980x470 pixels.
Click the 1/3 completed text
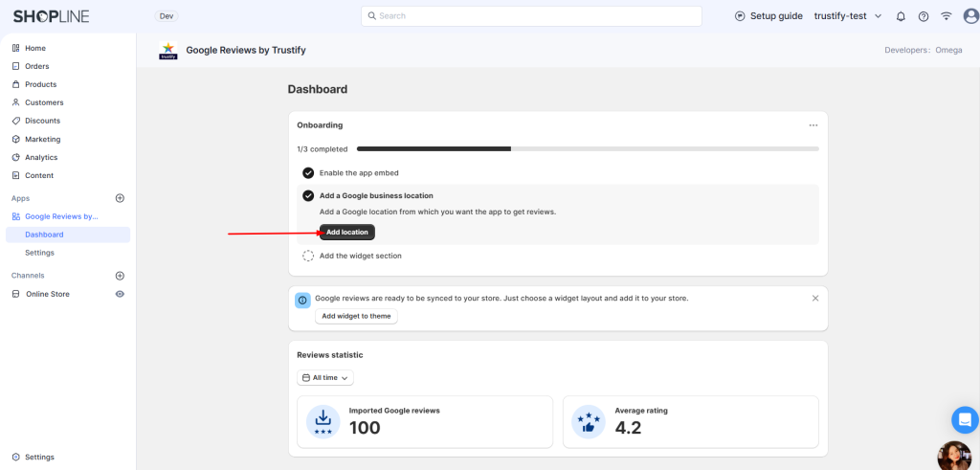pyautogui.click(x=322, y=149)
